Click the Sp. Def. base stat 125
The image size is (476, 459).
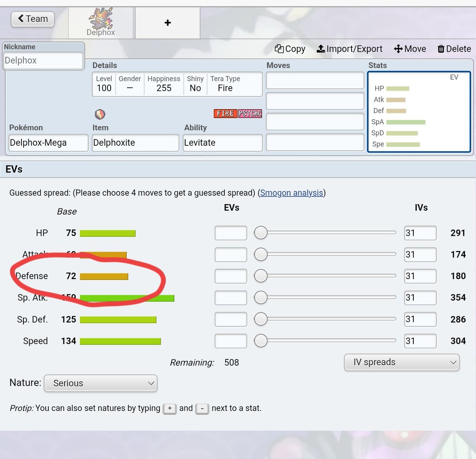(x=69, y=320)
